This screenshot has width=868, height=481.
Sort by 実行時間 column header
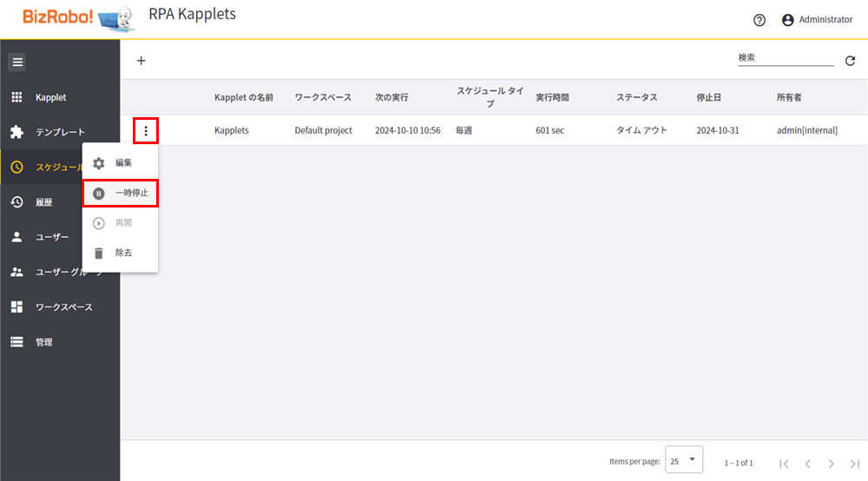click(x=552, y=97)
